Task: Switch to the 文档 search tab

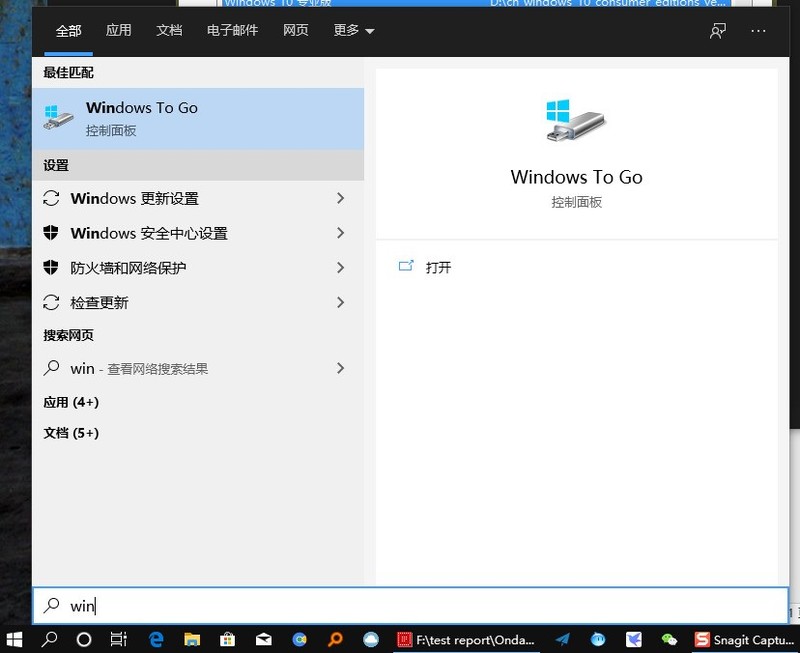Action: click(x=170, y=31)
